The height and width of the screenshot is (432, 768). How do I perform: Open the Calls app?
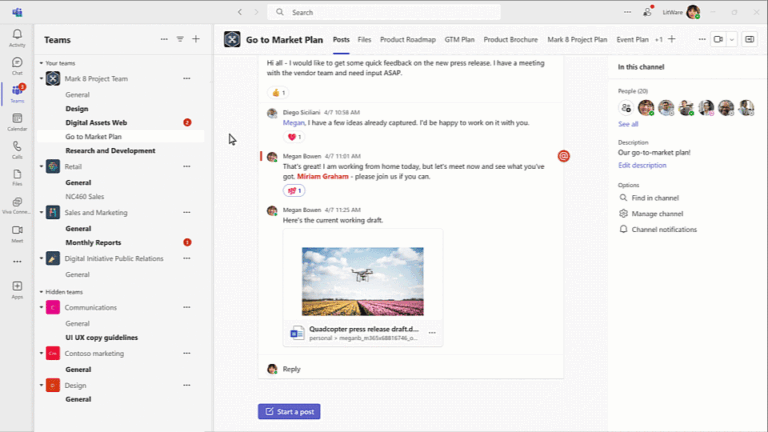coord(17,150)
